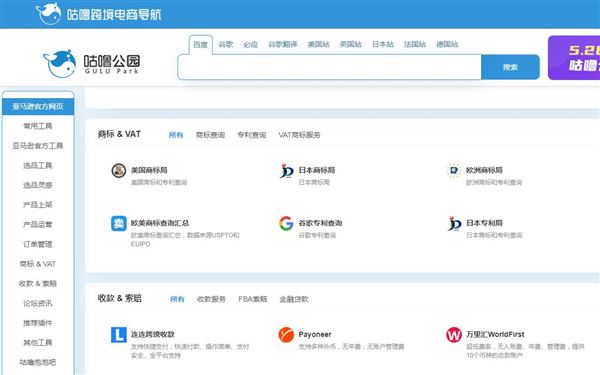600x375 pixels.
Task: Filter by 专利查询
Action: coord(252,135)
